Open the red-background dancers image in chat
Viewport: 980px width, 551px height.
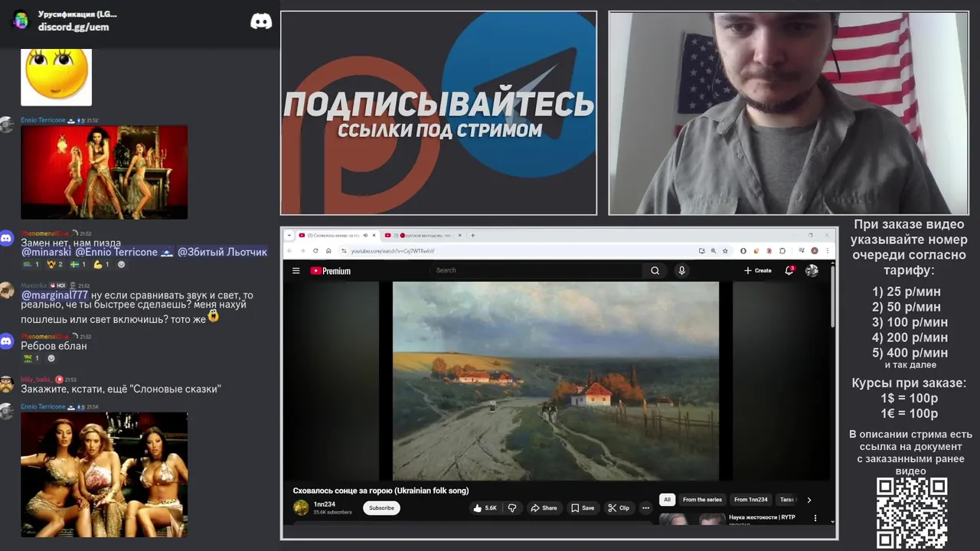pos(104,172)
